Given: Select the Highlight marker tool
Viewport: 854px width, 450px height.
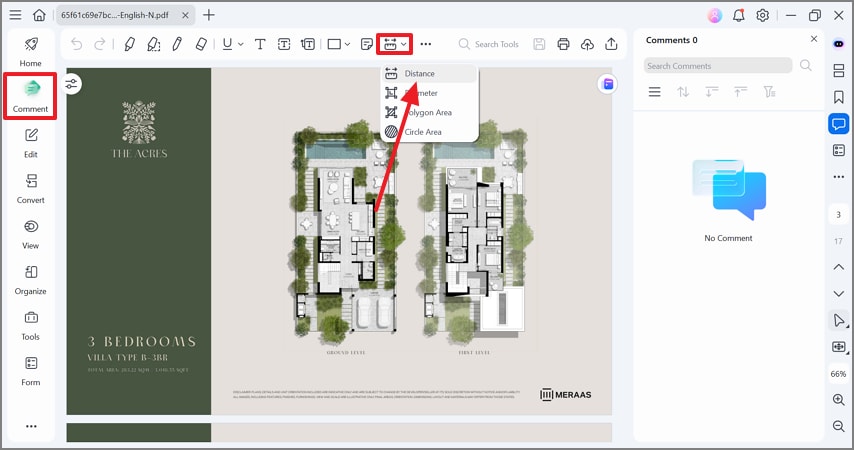Looking at the screenshot, I should pyautogui.click(x=130, y=44).
